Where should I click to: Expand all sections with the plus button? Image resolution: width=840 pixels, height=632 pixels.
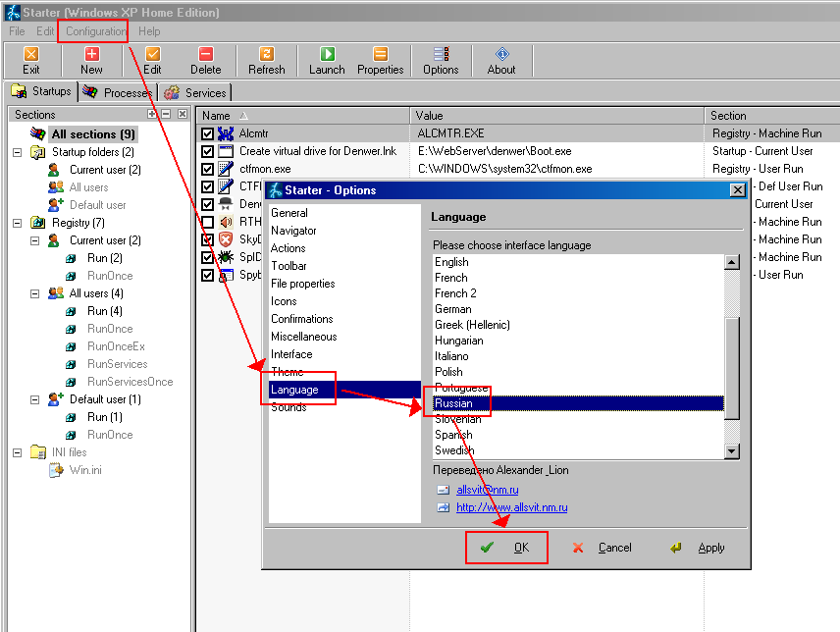coord(152,114)
